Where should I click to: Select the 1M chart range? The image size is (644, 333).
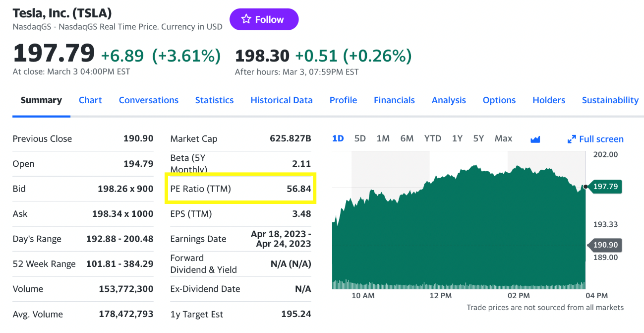(383, 138)
